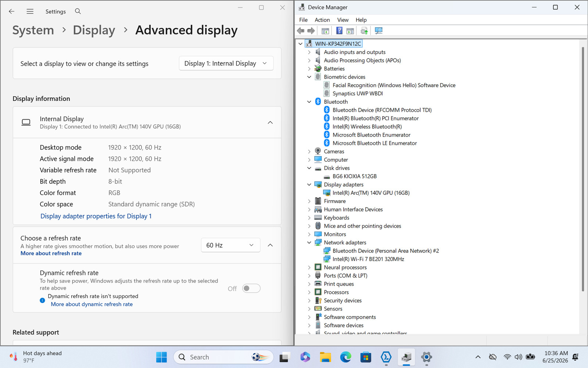
Task: Open the Display 1: Internal Display dropdown
Action: click(226, 63)
